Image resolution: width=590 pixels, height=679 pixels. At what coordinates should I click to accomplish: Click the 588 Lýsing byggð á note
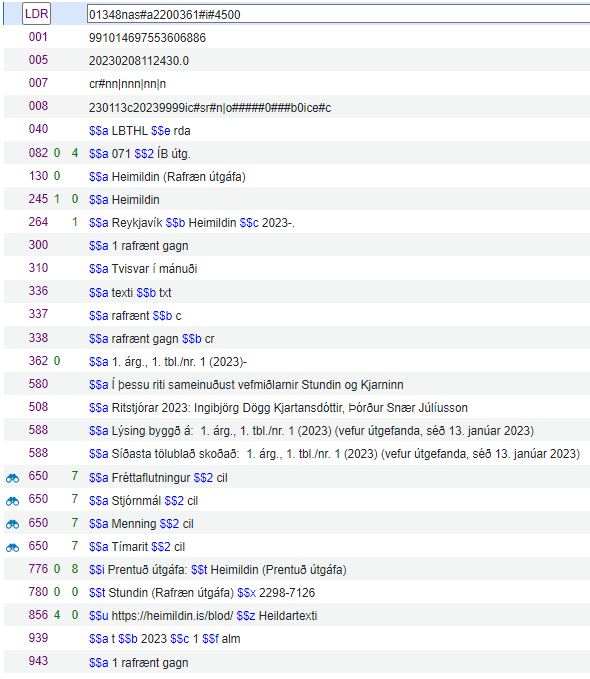tap(311, 431)
